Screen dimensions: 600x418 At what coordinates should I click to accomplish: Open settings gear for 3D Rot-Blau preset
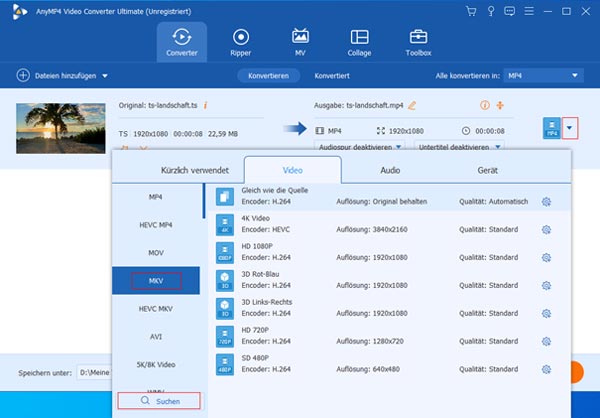(546, 286)
